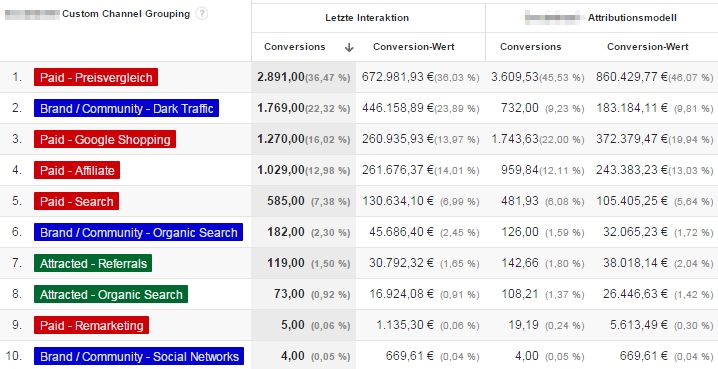718x369 pixels.
Task: Click attribution value 243.383,23 €
Action: click(631, 170)
